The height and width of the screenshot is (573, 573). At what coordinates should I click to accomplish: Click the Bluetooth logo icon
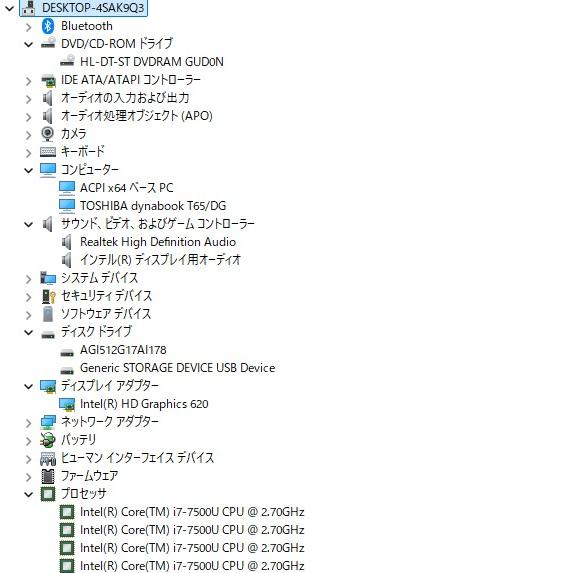coord(48,26)
